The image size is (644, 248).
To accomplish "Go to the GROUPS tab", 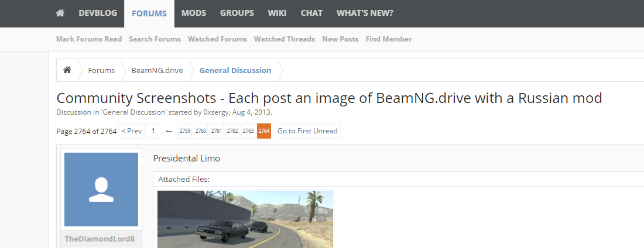I will point(237,13).
